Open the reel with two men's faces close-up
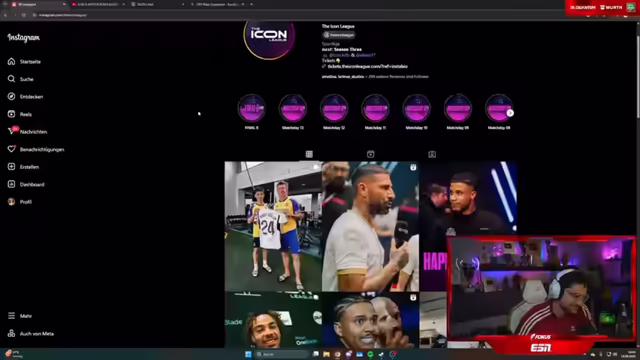The image size is (640, 360). tap(370, 320)
